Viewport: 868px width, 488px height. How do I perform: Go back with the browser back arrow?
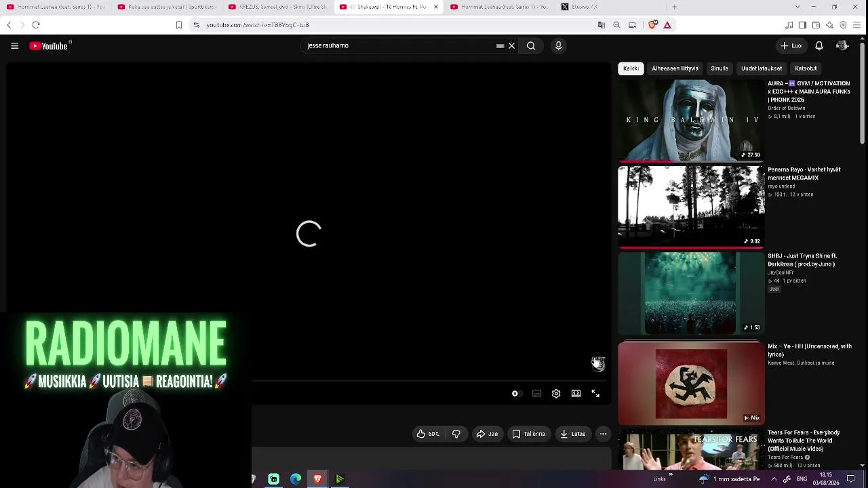pyautogui.click(x=9, y=25)
